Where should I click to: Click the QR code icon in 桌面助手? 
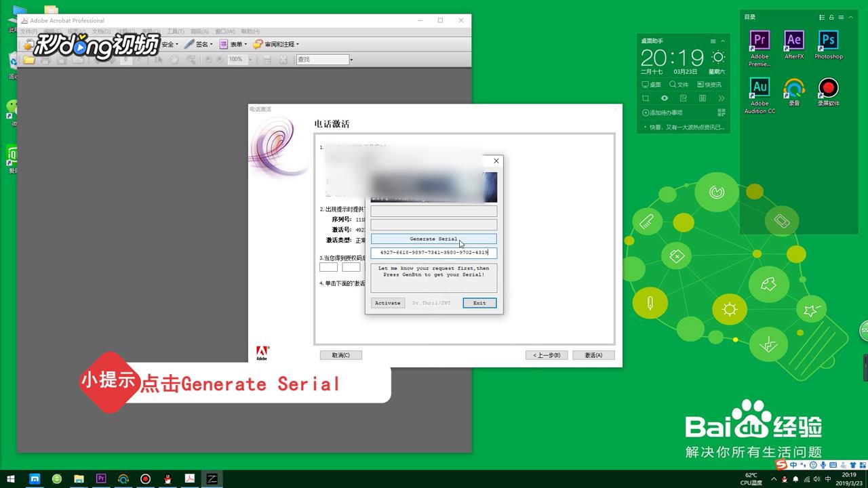pyautogui.click(x=721, y=113)
